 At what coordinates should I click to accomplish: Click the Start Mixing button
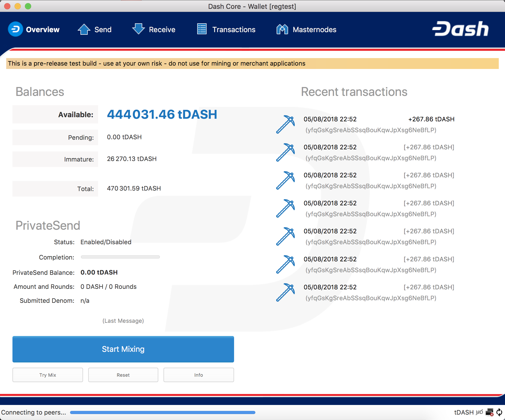(123, 349)
